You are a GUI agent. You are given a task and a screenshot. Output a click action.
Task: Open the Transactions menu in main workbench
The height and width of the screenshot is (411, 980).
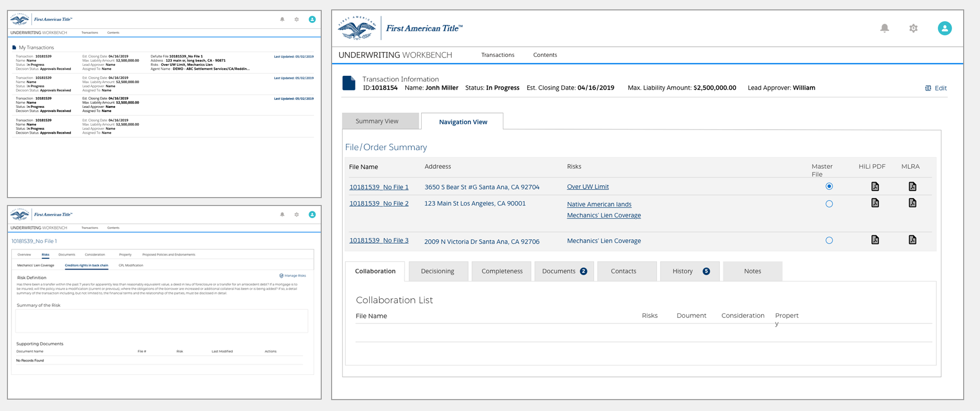pos(497,55)
